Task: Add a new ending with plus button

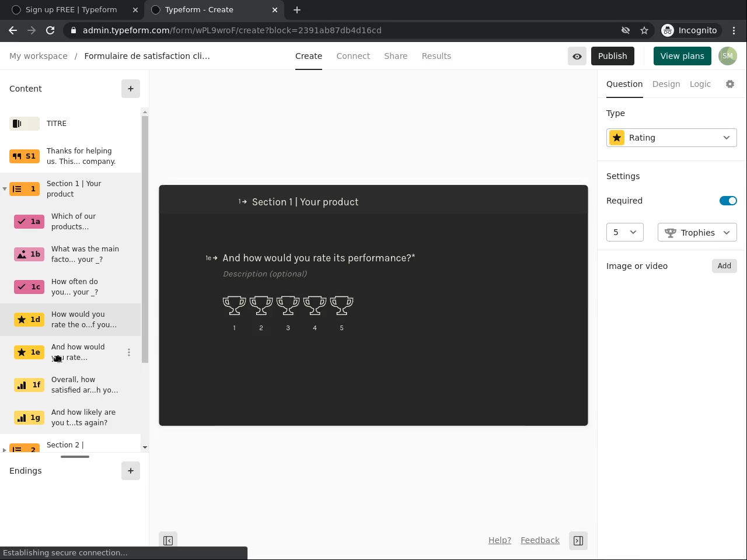Action: (x=131, y=471)
